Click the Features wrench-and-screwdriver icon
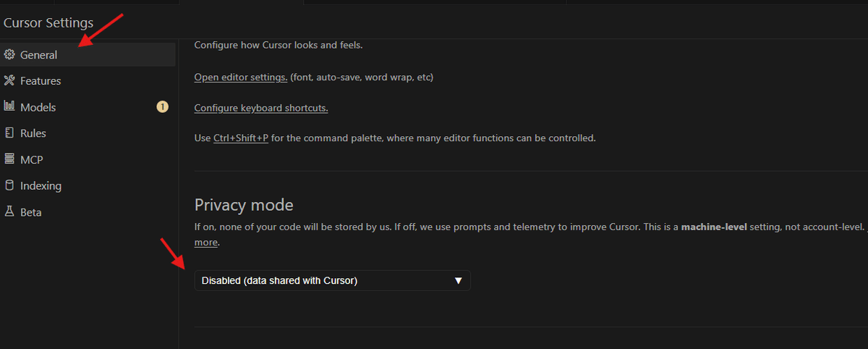The width and height of the screenshot is (868, 349). [x=9, y=81]
